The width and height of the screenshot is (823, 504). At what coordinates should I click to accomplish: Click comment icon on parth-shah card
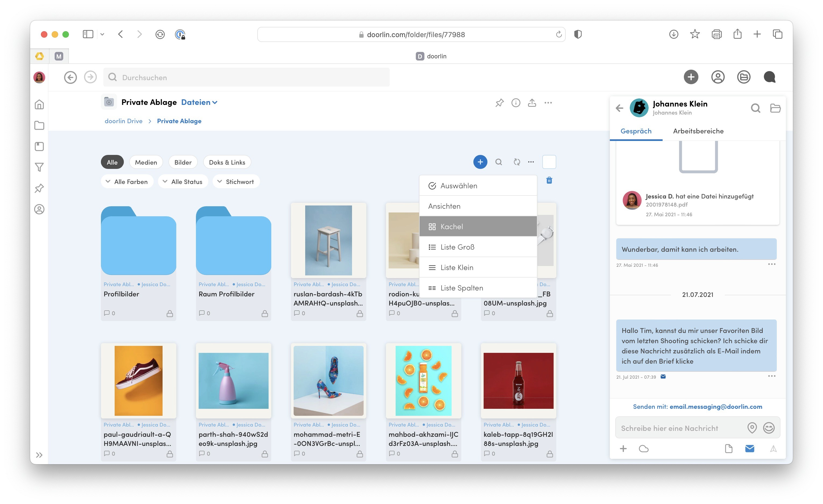click(201, 453)
